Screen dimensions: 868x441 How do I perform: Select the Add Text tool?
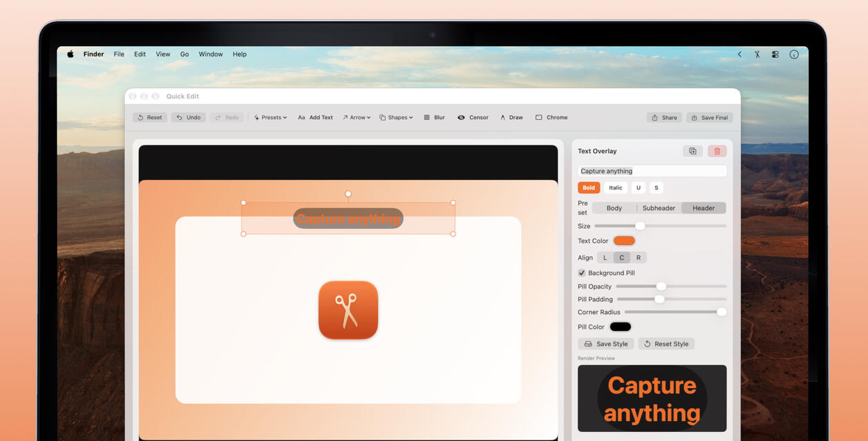(x=315, y=117)
